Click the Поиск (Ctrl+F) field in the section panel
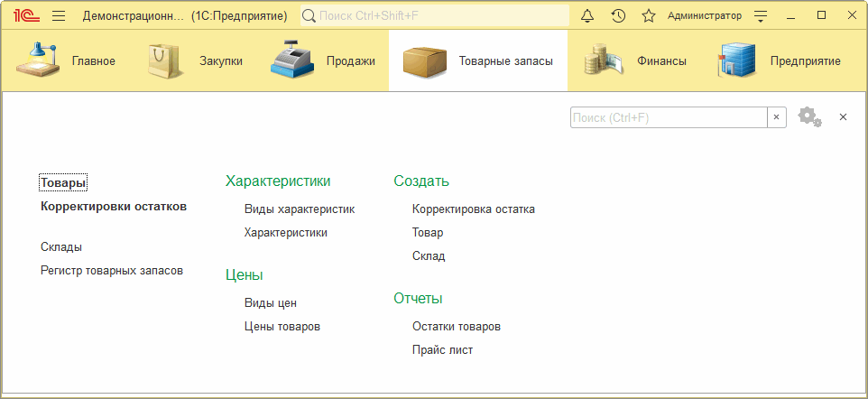 tap(669, 117)
